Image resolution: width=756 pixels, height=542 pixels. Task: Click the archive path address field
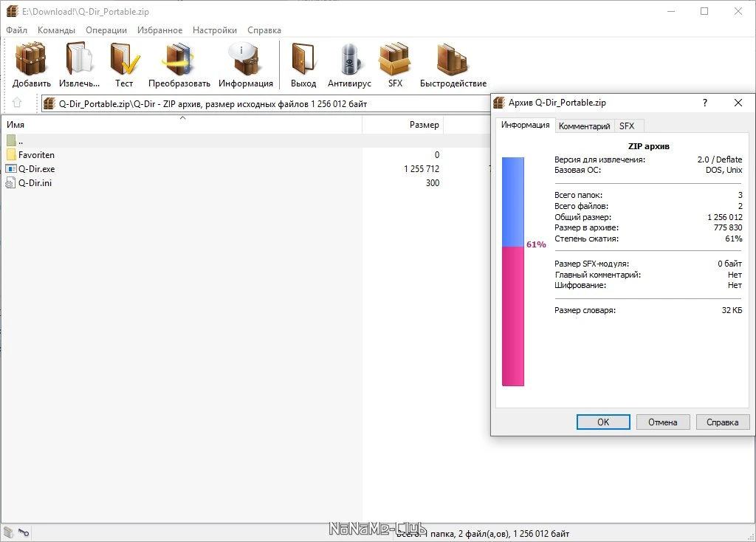(x=266, y=103)
